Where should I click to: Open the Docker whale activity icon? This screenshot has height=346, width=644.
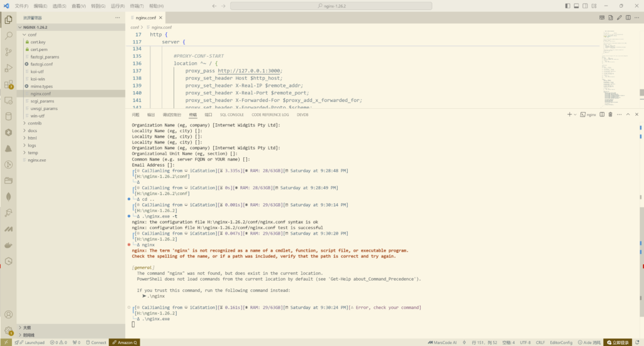(x=8, y=245)
